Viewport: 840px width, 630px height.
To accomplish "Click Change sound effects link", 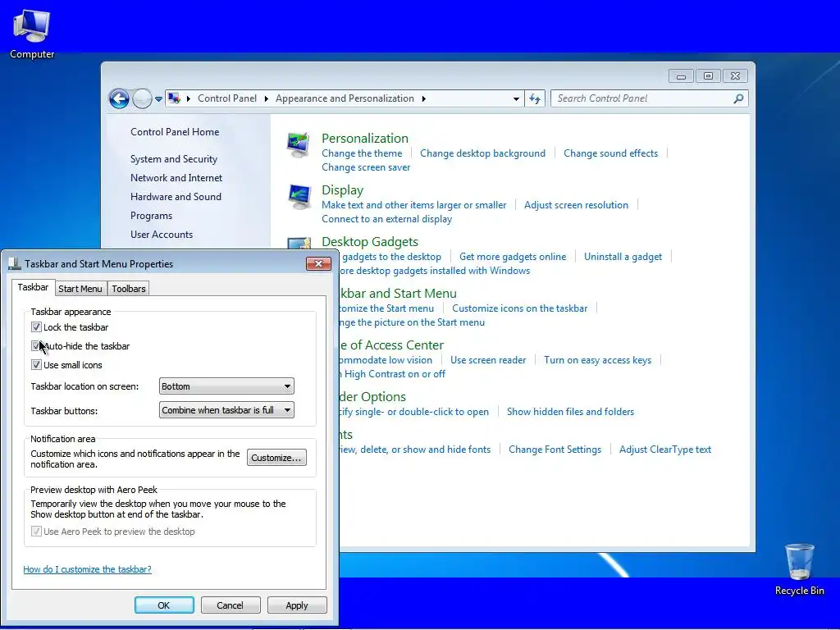I will [x=610, y=153].
